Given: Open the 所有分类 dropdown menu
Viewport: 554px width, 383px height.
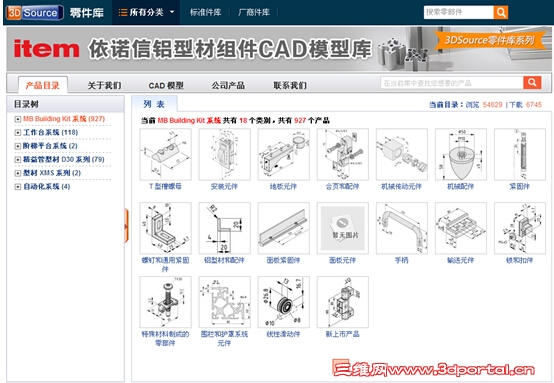Looking at the screenshot, I should point(146,12).
